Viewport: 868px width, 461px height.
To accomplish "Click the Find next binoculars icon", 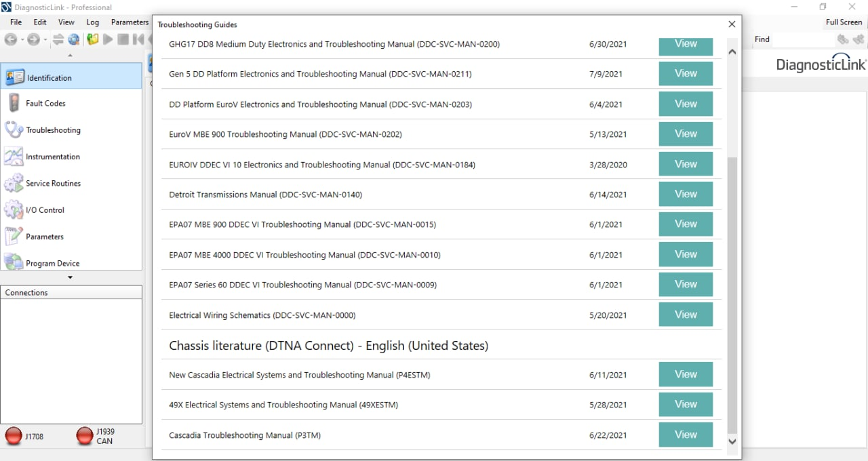I will pos(859,40).
